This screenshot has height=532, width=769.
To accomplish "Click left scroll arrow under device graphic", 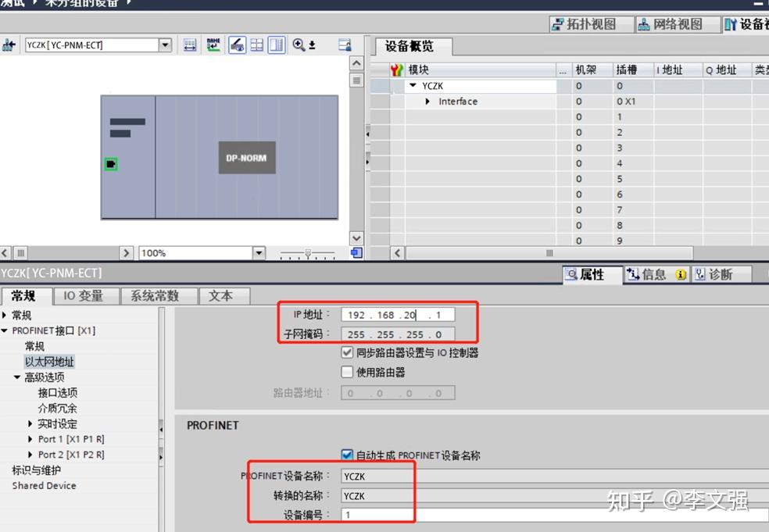I will click(5, 253).
